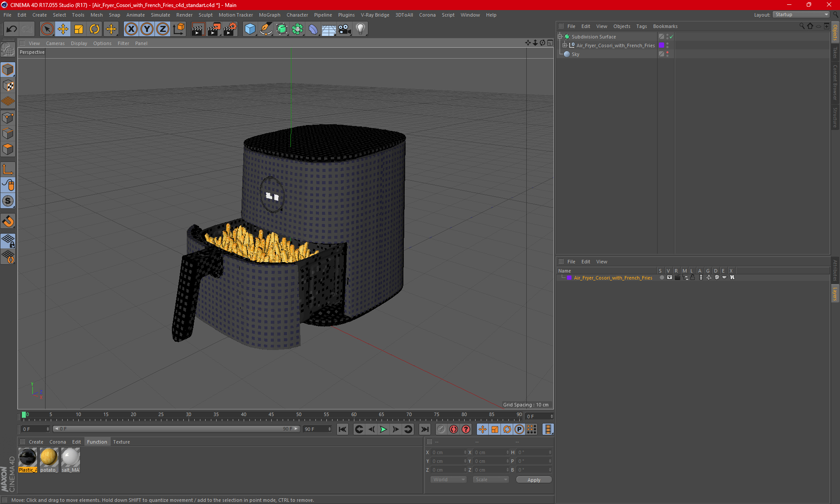
Task: Click the Subdivision Surface generator icon
Action: click(x=282, y=29)
